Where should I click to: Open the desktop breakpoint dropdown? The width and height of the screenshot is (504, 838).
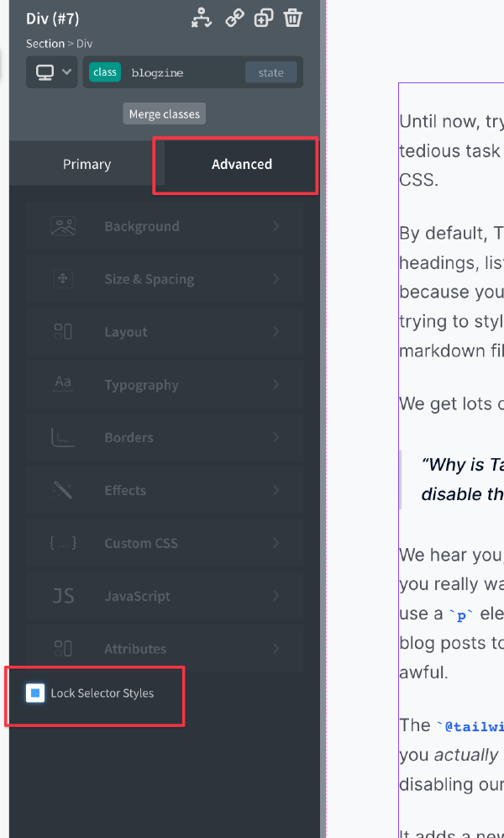pos(52,72)
